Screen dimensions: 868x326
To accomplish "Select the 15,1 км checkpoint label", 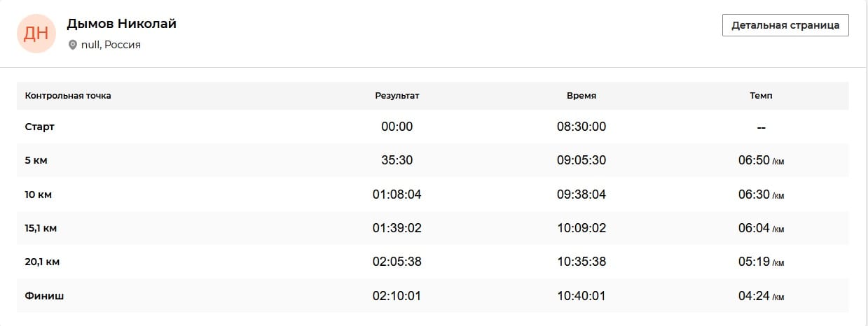I will (42, 228).
